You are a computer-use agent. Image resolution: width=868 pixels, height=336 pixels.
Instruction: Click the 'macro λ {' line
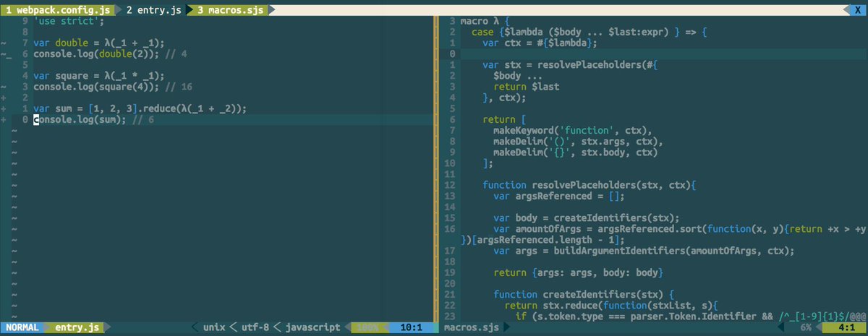(485, 22)
